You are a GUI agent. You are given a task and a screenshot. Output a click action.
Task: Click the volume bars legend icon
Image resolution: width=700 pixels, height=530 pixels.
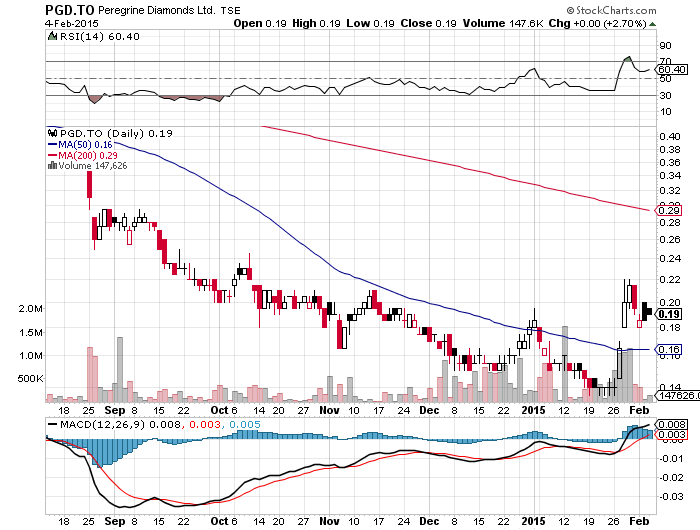coord(52,166)
